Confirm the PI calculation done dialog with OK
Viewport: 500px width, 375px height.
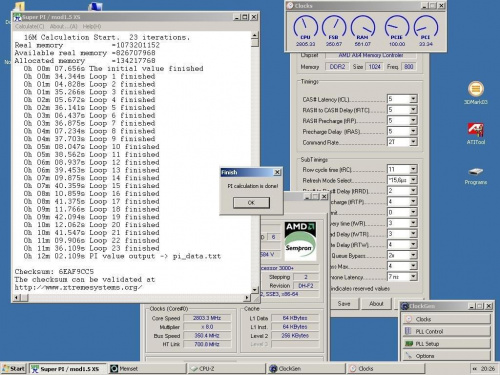(251, 203)
